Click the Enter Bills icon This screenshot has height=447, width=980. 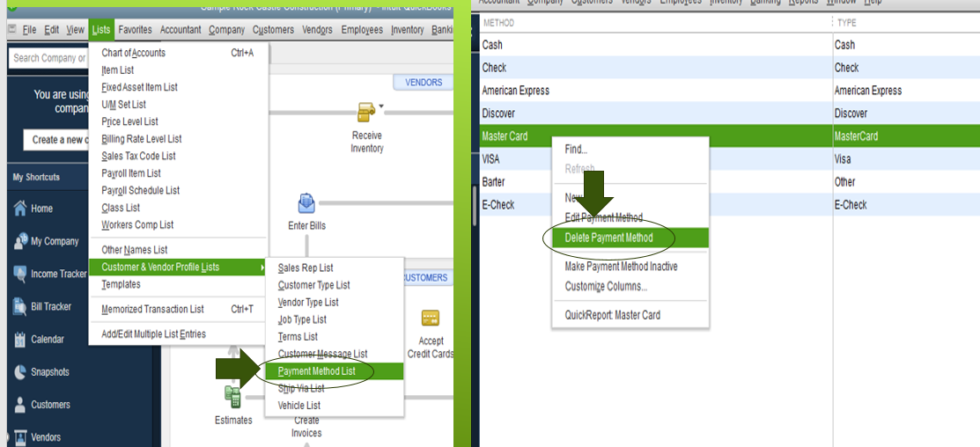click(307, 205)
